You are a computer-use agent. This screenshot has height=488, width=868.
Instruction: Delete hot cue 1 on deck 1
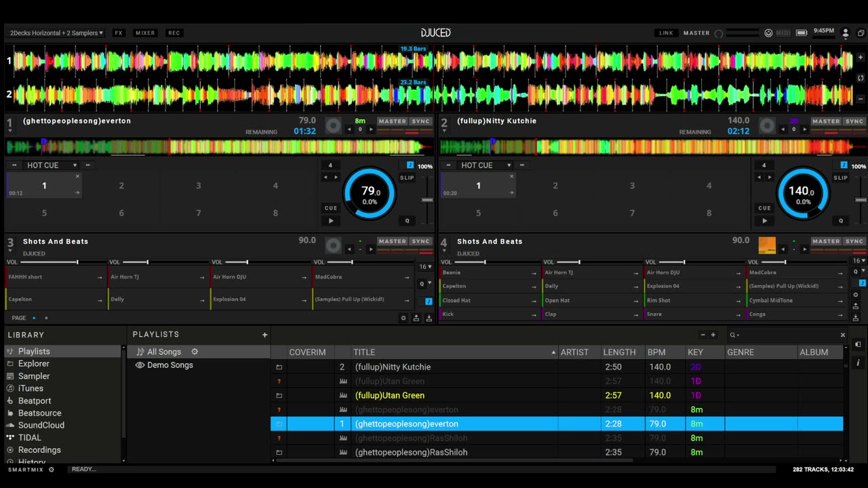(77, 176)
